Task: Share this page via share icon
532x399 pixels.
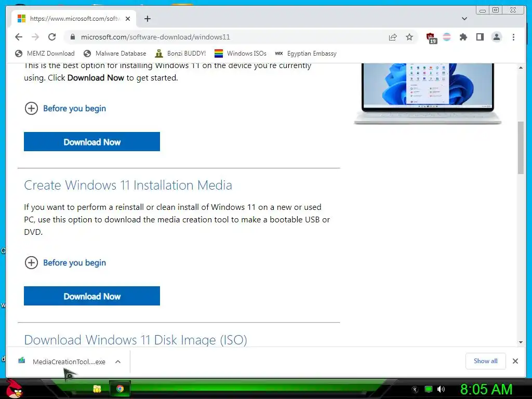Action: tap(393, 37)
